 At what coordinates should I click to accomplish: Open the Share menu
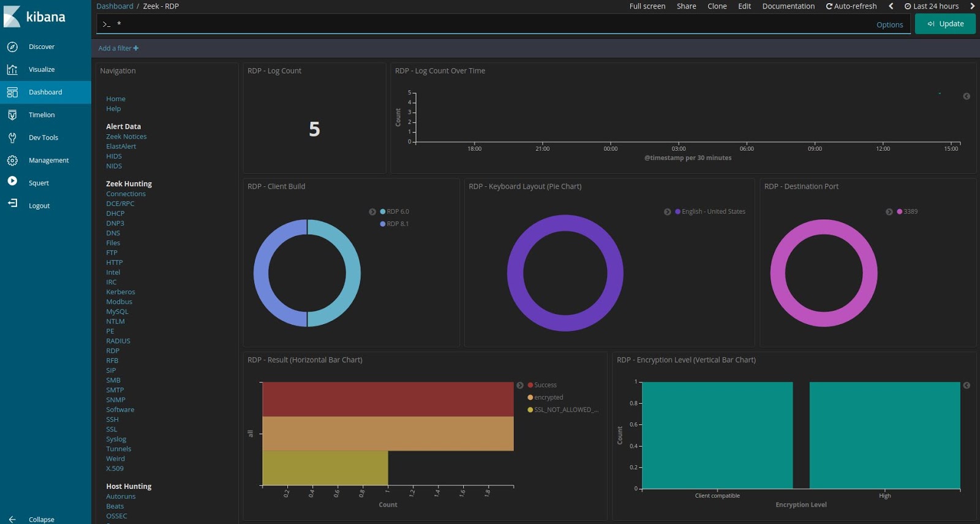point(686,6)
